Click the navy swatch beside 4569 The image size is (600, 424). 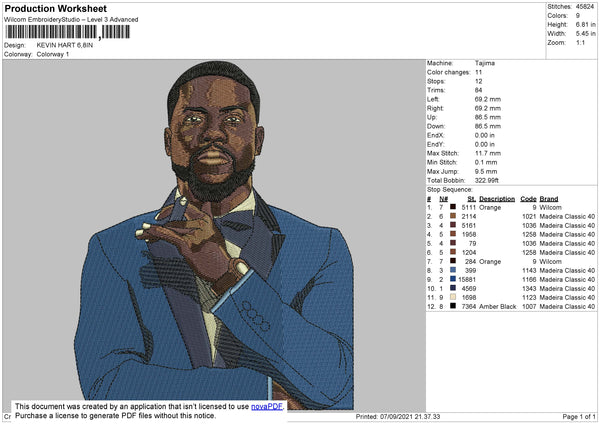coord(453,288)
